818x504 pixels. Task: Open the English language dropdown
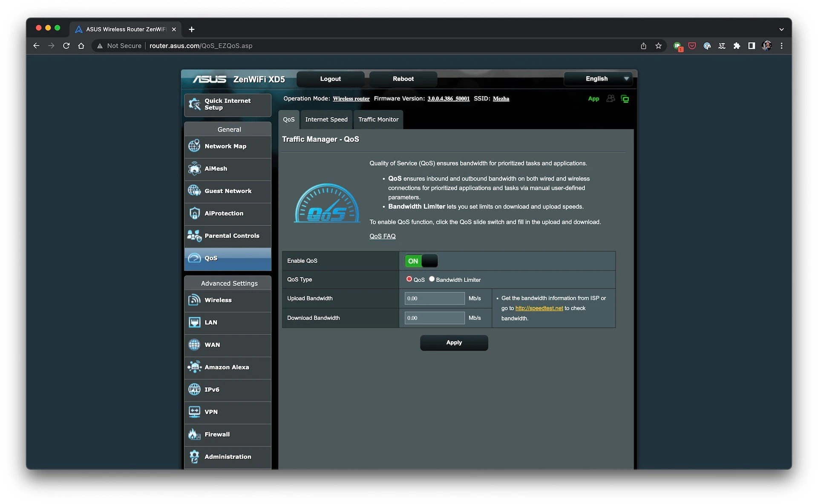tap(598, 79)
